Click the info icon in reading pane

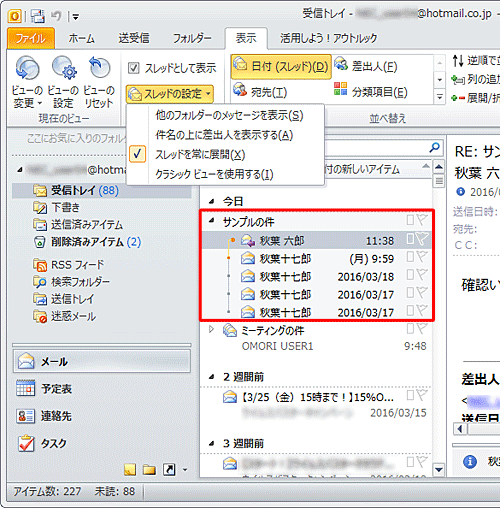[x=470, y=462]
